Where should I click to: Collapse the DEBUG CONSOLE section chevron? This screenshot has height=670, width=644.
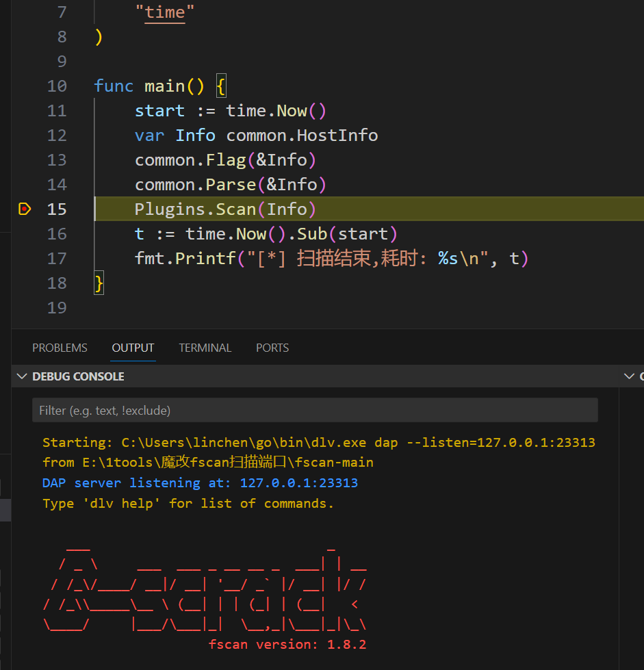22,376
